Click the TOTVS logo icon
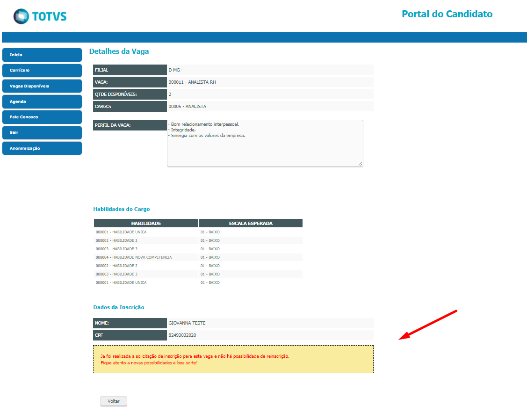Viewport: 527px width, 420px height. pos(22,16)
